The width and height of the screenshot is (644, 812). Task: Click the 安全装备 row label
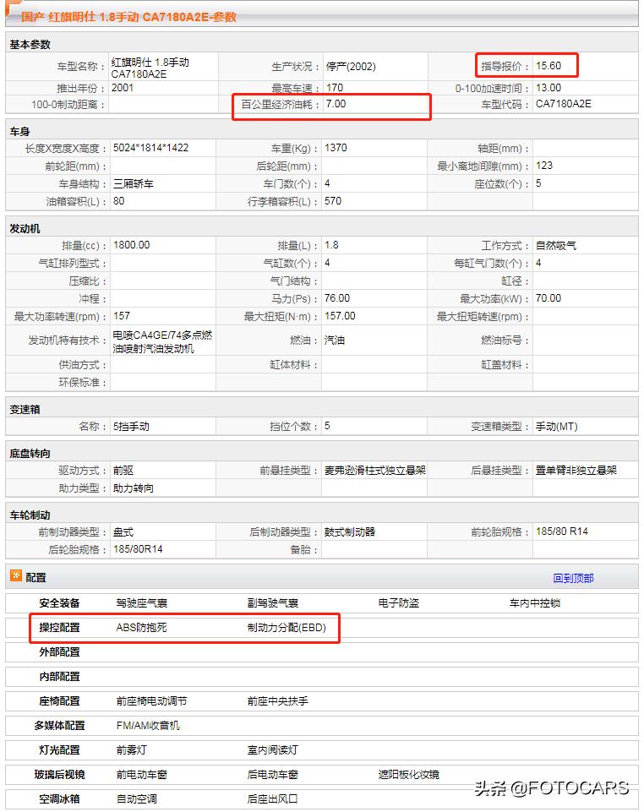59,602
